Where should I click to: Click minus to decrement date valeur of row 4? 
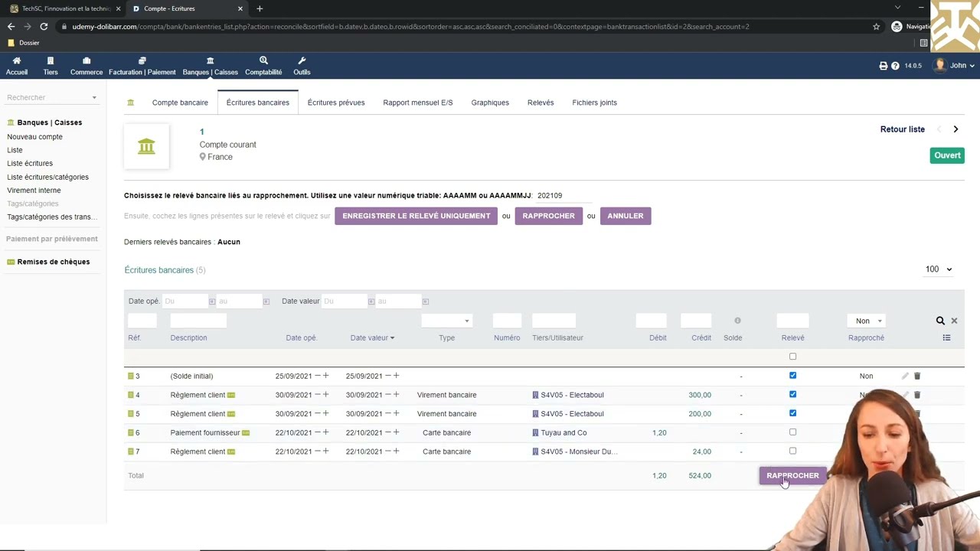coord(388,395)
